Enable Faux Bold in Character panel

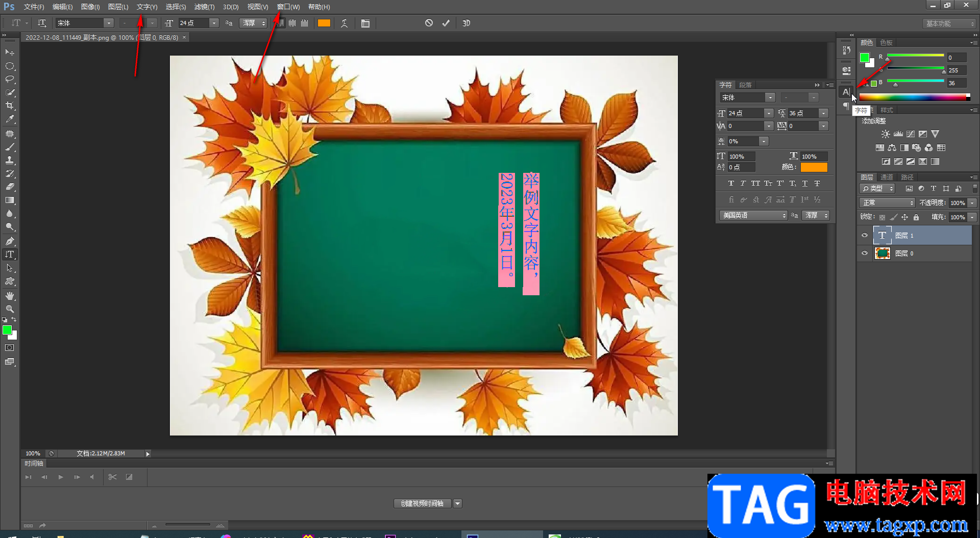pyautogui.click(x=731, y=183)
